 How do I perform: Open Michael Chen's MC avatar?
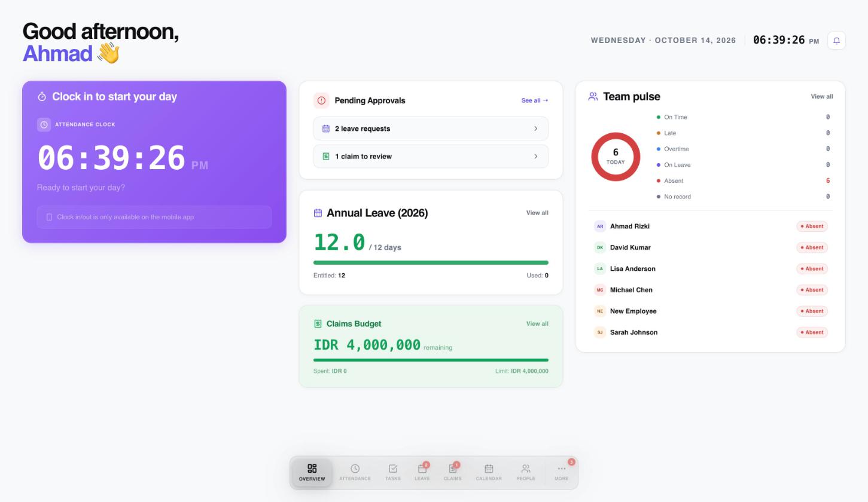[600, 290]
